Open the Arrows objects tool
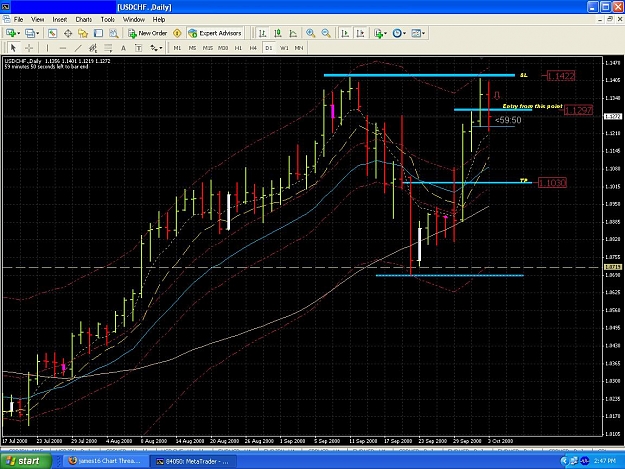This screenshot has width=625, height=469. (x=153, y=48)
